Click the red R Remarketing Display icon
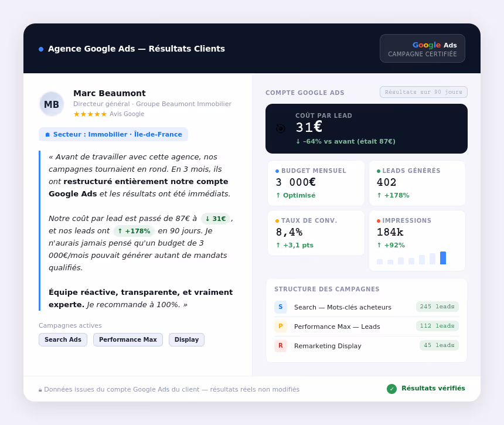The width and height of the screenshot is (504, 425). (281, 346)
